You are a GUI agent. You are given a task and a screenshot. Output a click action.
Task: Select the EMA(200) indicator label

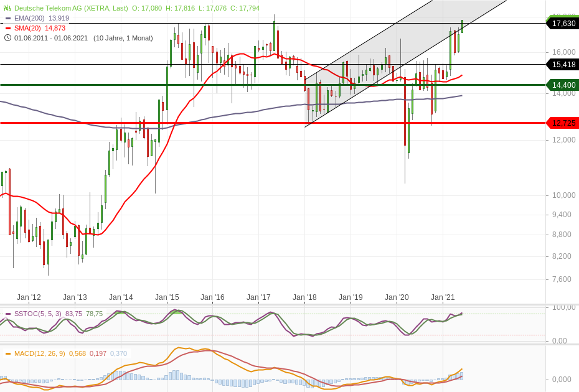(x=29, y=18)
